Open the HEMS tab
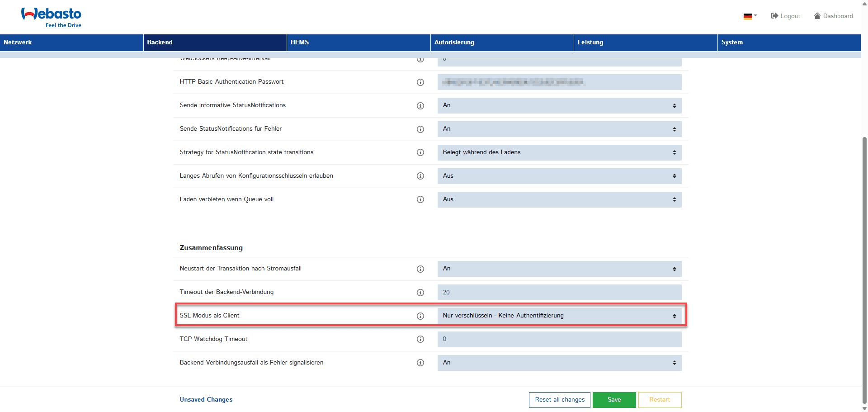 (359, 43)
